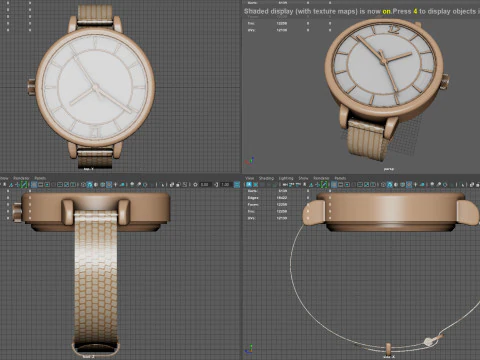
Task: Toggle X-Ray Joints in left panel toolbar
Action: (x=185, y=184)
